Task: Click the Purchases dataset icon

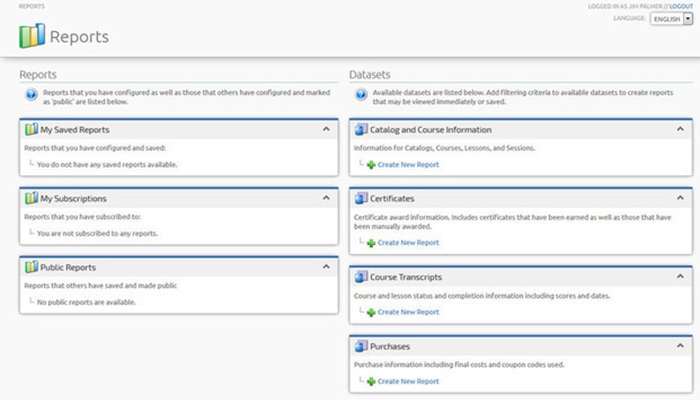Action: (361, 346)
